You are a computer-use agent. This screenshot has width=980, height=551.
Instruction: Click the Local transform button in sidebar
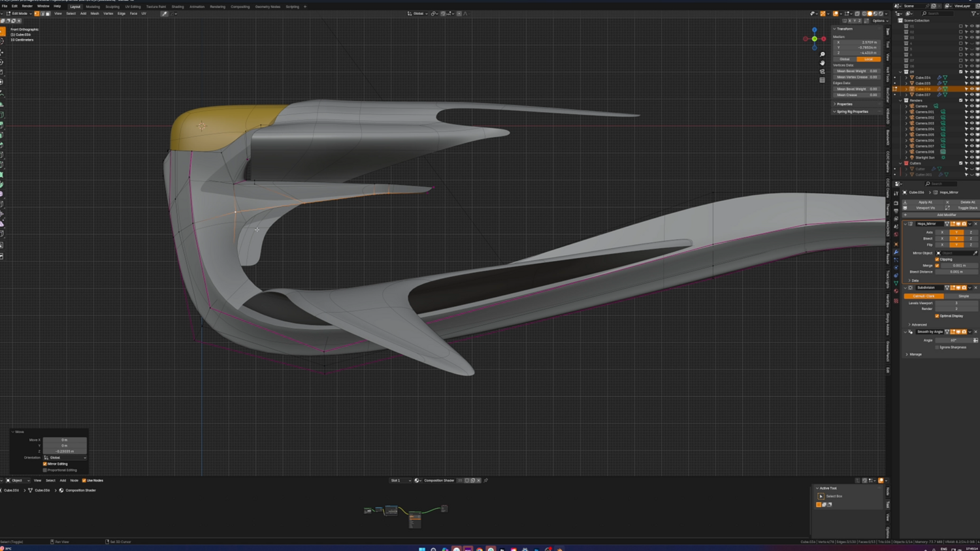868,59
